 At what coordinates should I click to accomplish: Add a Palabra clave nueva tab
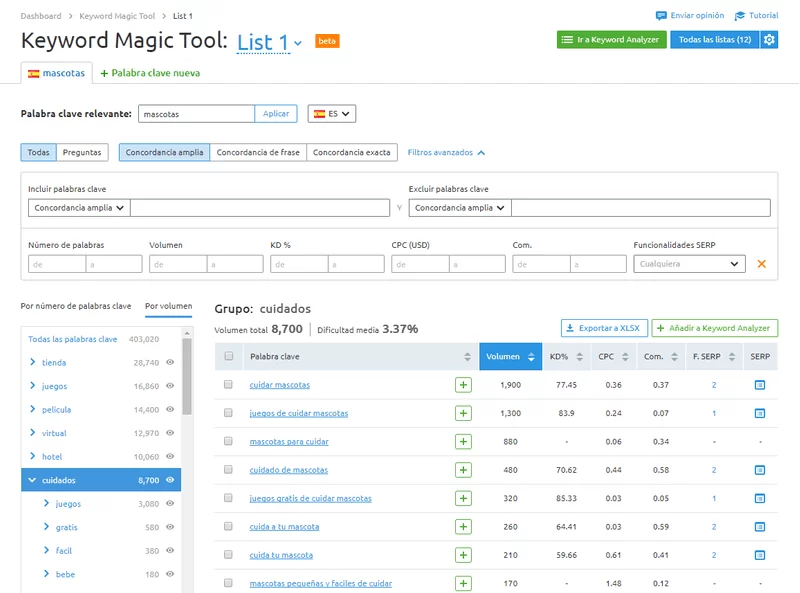coord(150,73)
